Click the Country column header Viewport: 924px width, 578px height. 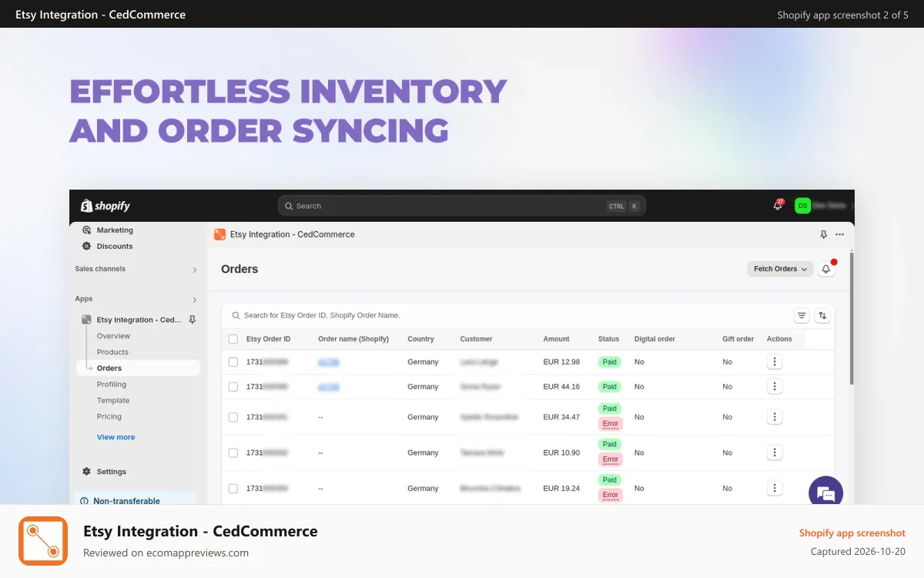(421, 339)
